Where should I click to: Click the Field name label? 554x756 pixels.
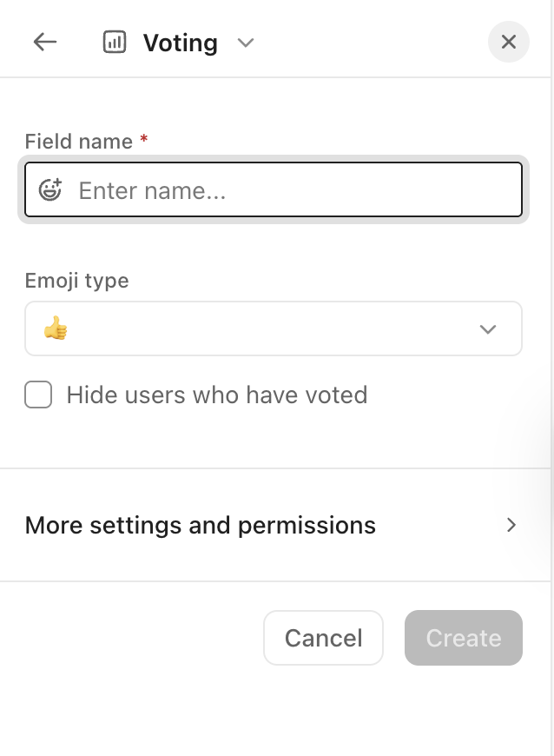pos(81,141)
